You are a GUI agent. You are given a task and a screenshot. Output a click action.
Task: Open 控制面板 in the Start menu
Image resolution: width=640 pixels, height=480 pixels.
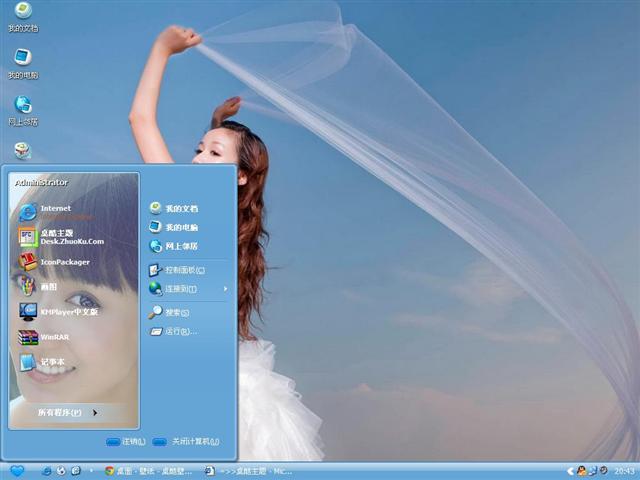pos(183,270)
